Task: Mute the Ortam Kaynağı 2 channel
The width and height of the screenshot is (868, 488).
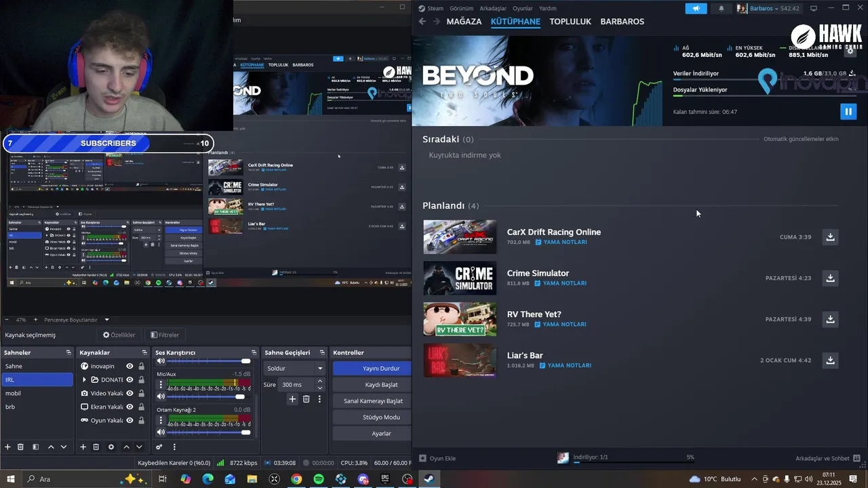Action: (x=161, y=432)
